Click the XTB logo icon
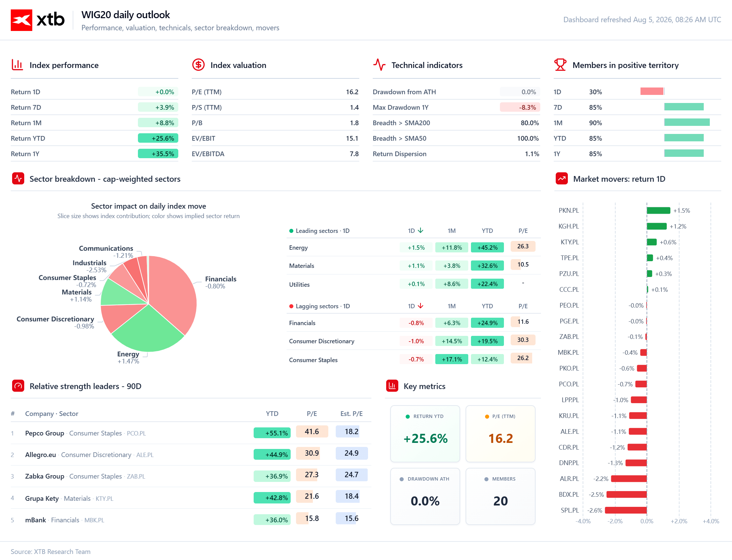Viewport: 732px width, 560px height. click(22, 20)
